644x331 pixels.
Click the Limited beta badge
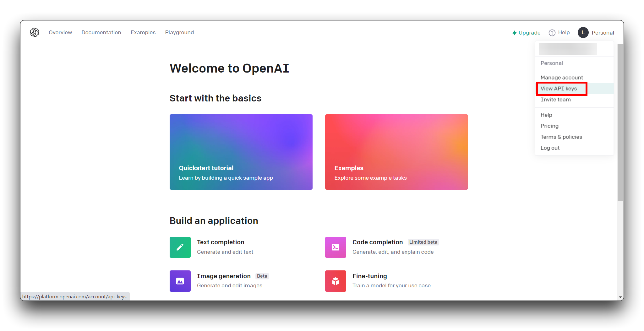(423, 242)
